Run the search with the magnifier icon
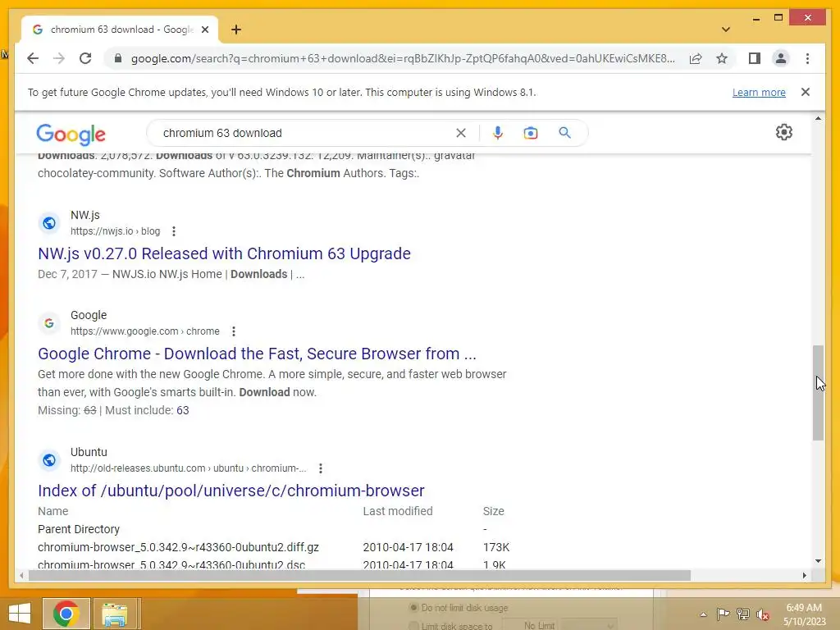The image size is (840, 630). click(564, 133)
